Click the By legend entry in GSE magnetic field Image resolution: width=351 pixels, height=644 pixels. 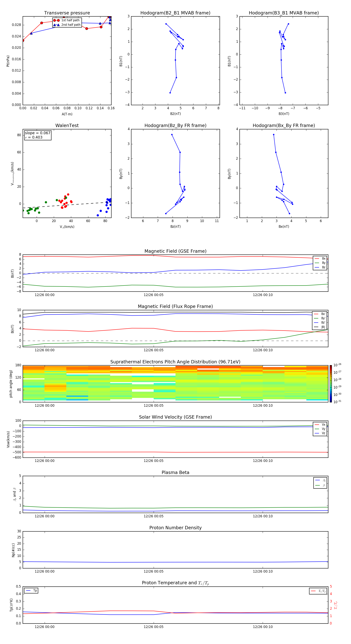[320, 263]
